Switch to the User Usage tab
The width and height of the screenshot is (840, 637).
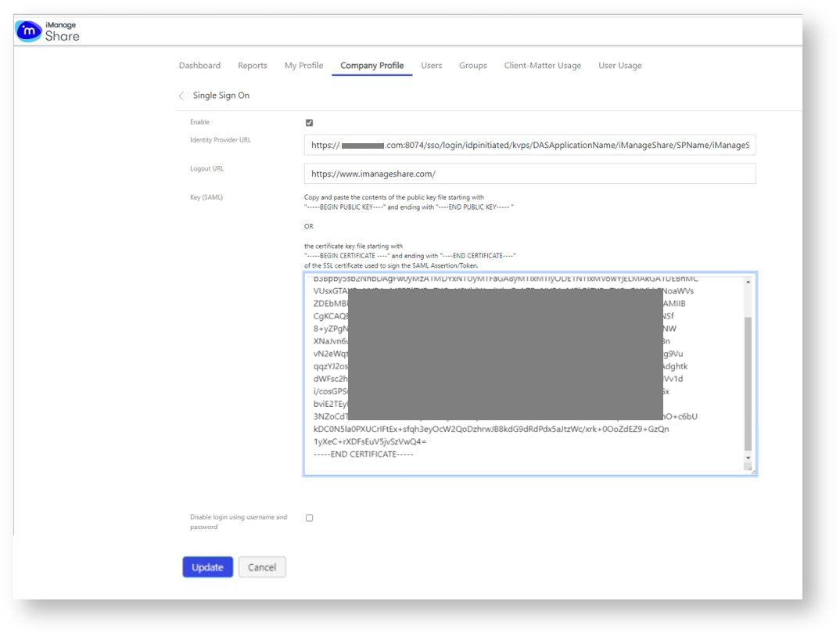[x=619, y=66]
